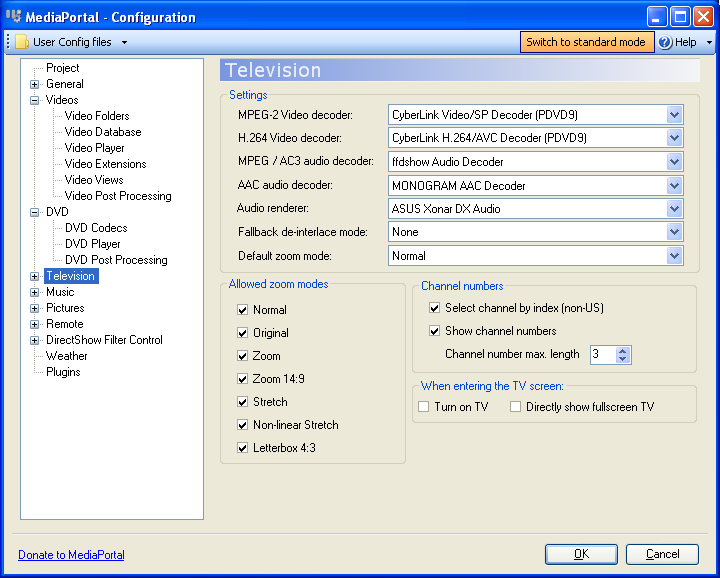Open the MPEG-2 Video decoder dropdown
The width and height of the screenshot is (720, 578).
click(x=674, y=115)
